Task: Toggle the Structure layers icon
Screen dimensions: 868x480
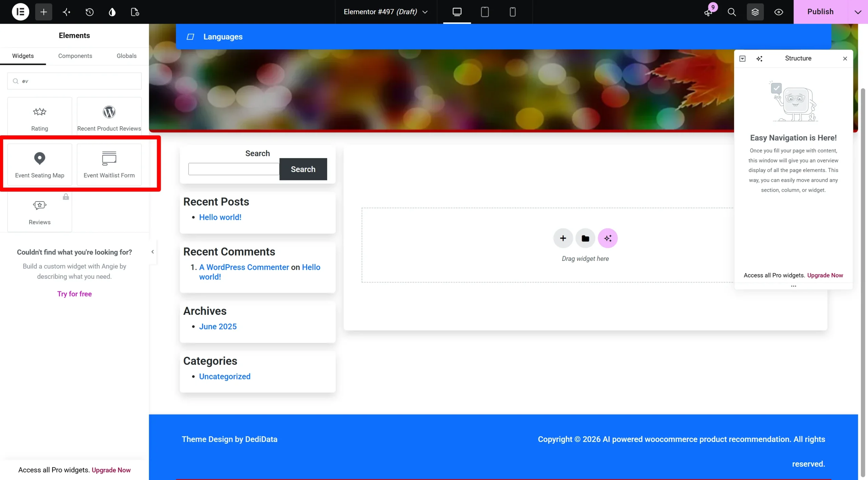Action: point(755,12)
